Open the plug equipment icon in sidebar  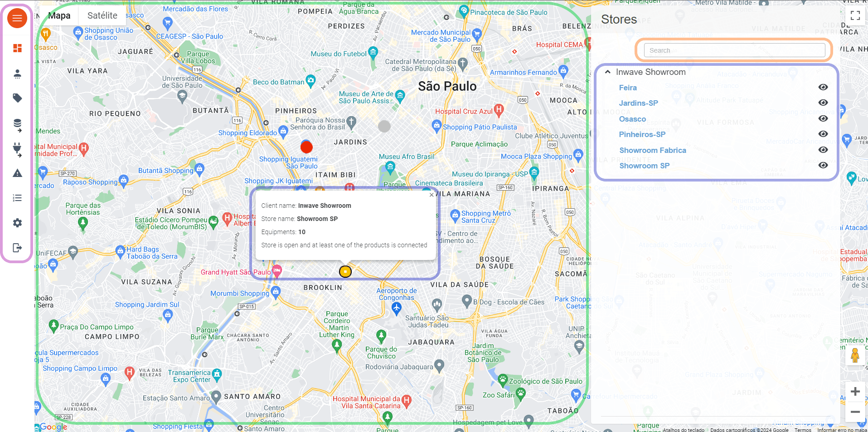(17, 149)
